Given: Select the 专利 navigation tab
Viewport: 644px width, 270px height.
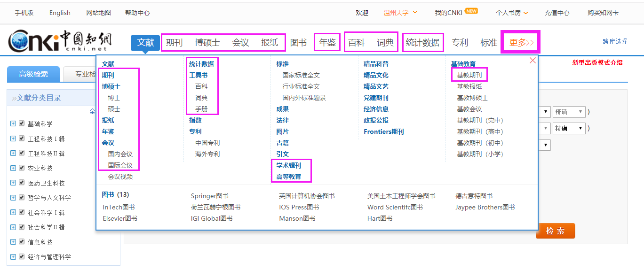Looking at the screenshot, I should (x=460, y=43).
